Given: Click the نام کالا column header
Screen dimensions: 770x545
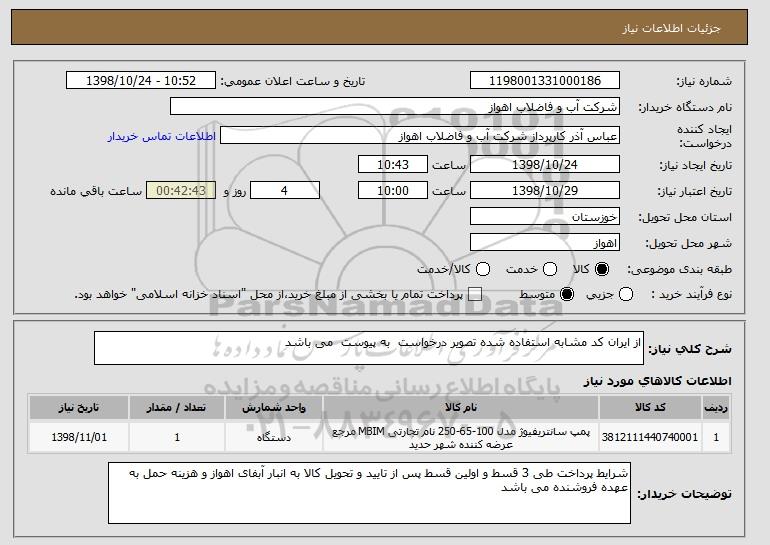Looking at the screenshot, I should (459, 408).
